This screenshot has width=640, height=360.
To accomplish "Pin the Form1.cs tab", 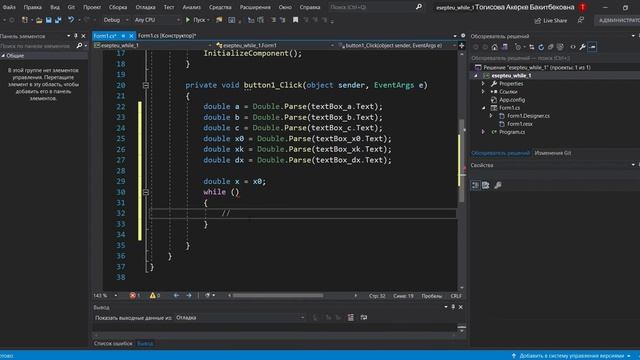I will 123,36.
